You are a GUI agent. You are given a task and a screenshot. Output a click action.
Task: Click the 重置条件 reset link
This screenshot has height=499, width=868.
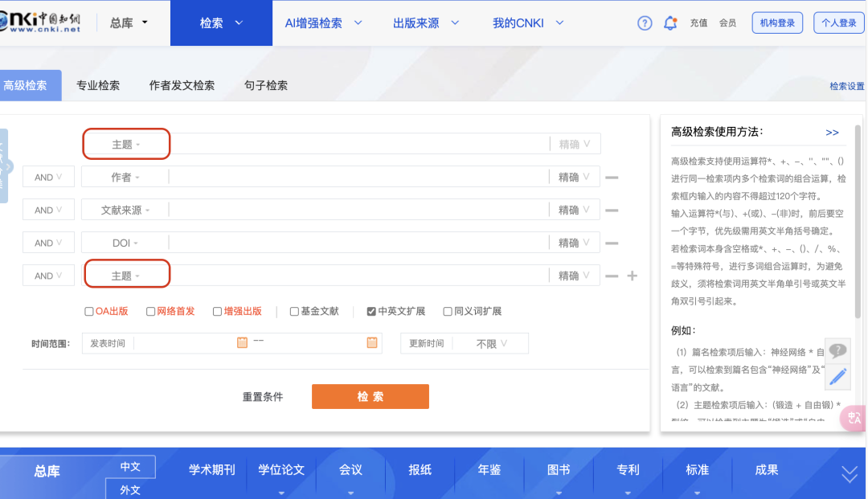(262, 397)
